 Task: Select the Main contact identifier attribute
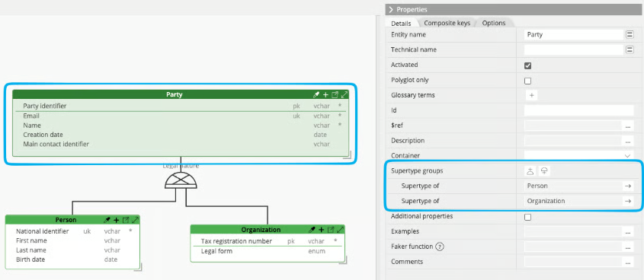point(181,145)
